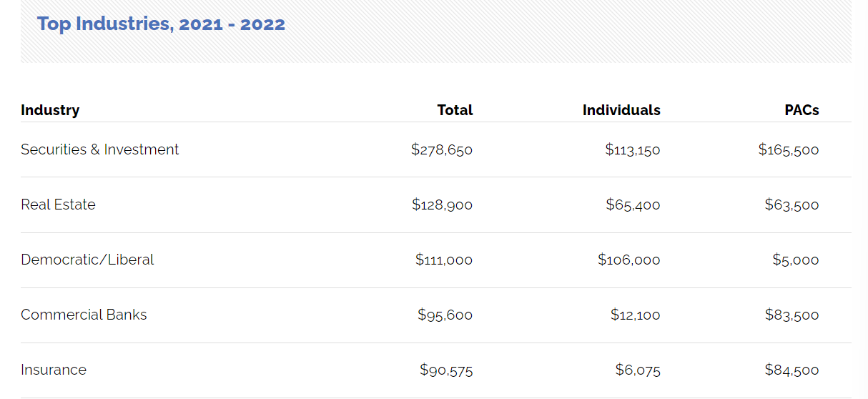868x399 pixels.
Task: Click the $113,150 individuals amount
Action: (x=632, y=149)
